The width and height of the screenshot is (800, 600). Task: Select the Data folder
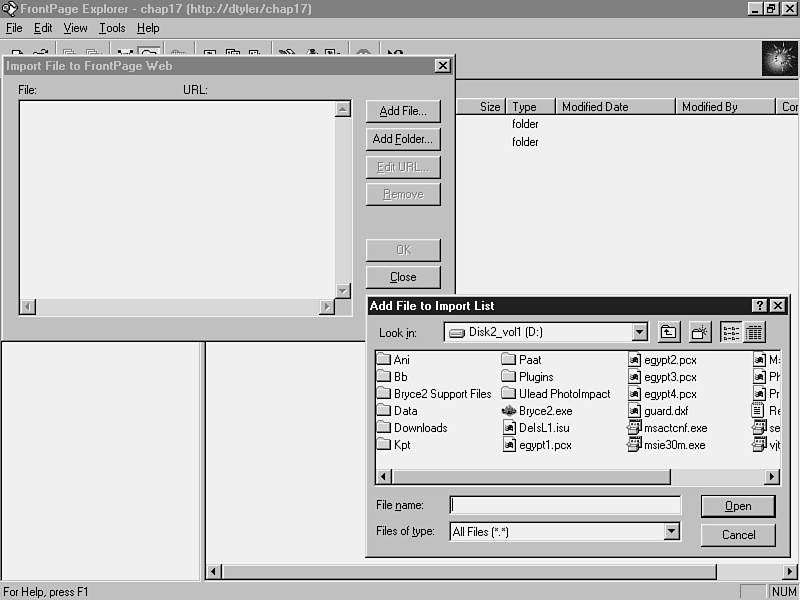[x=397, y=411]
